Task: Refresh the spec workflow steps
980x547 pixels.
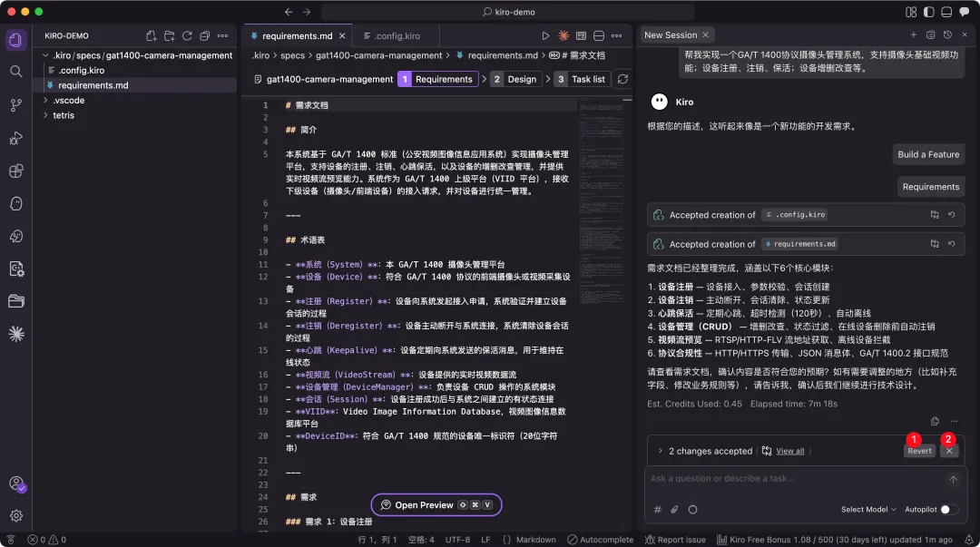Action: click(x=622, y=79)
